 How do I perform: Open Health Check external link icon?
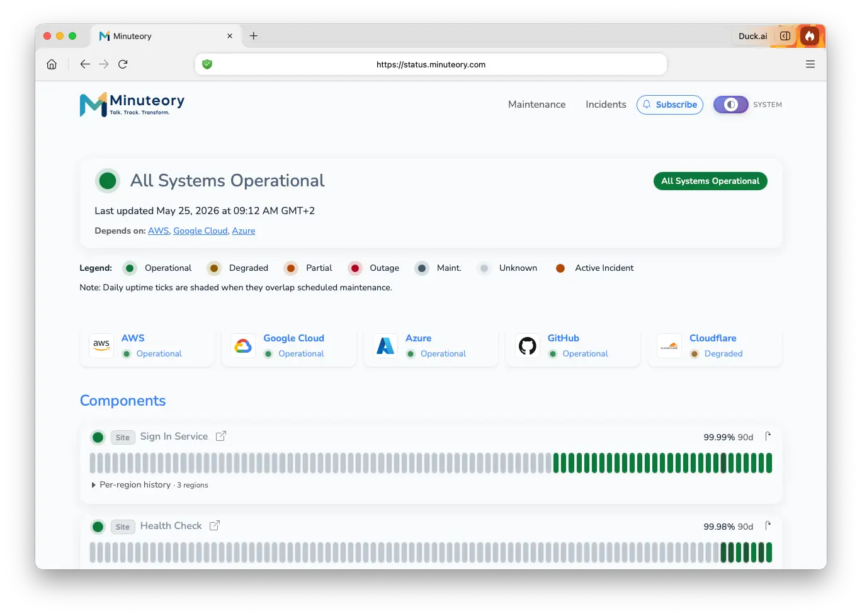(215, 526)
